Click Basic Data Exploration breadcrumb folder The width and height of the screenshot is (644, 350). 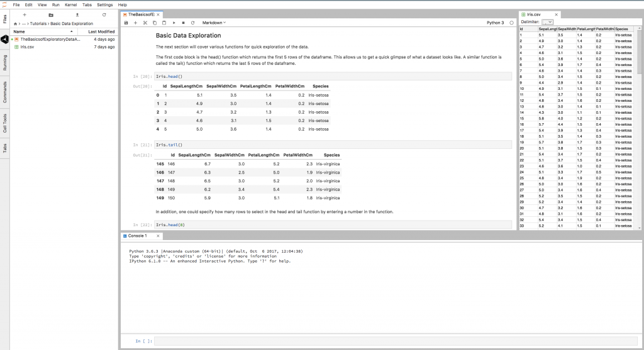72,24
